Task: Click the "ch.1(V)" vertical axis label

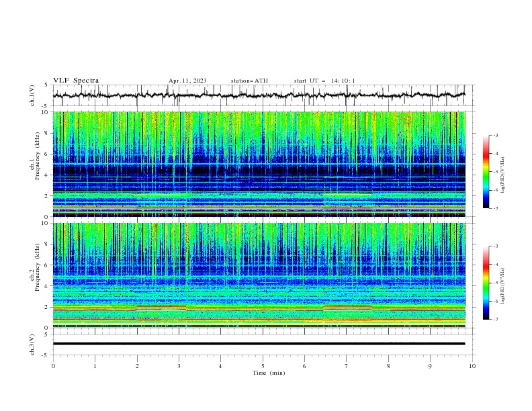Action: point(32,95)
